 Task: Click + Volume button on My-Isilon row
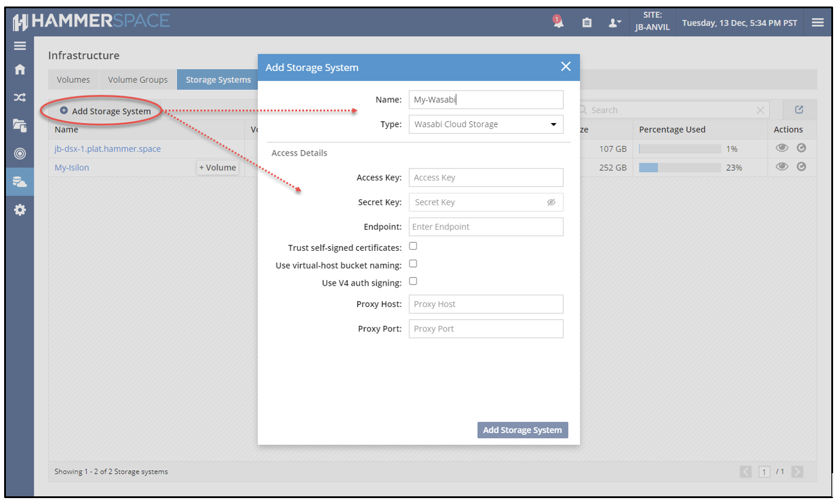218,167
